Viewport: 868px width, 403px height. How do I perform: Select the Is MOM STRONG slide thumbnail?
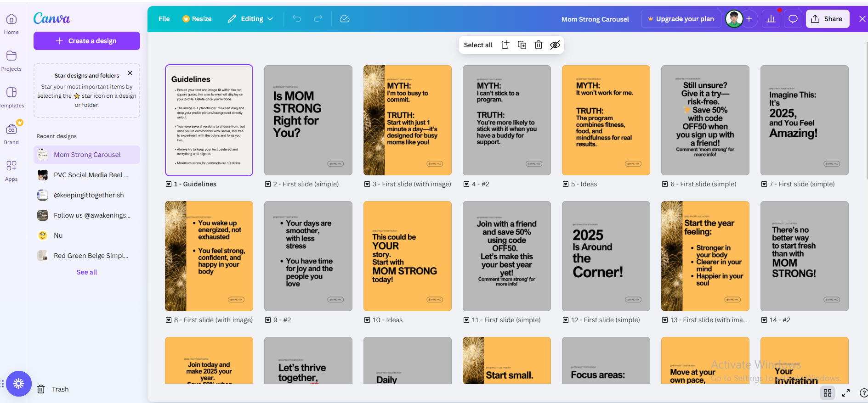click(308, 120)
